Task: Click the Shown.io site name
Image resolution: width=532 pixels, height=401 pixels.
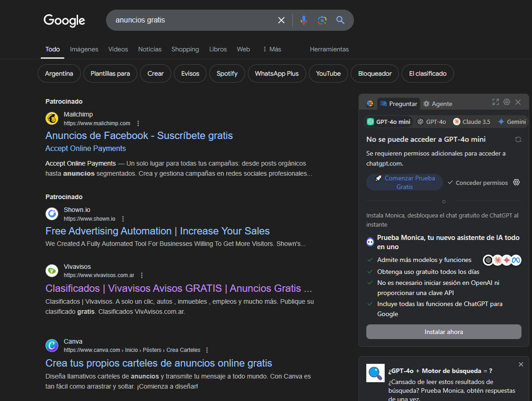Action: (77, 210)
